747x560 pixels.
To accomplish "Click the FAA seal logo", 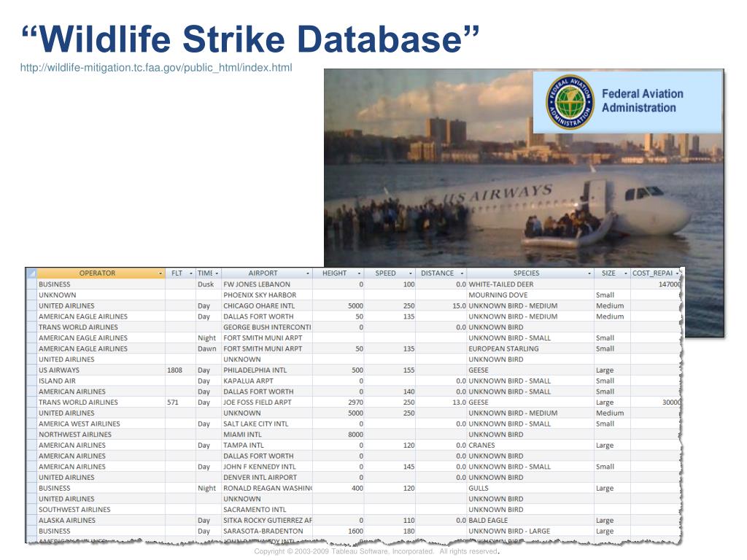I will (x=570, y=102).
